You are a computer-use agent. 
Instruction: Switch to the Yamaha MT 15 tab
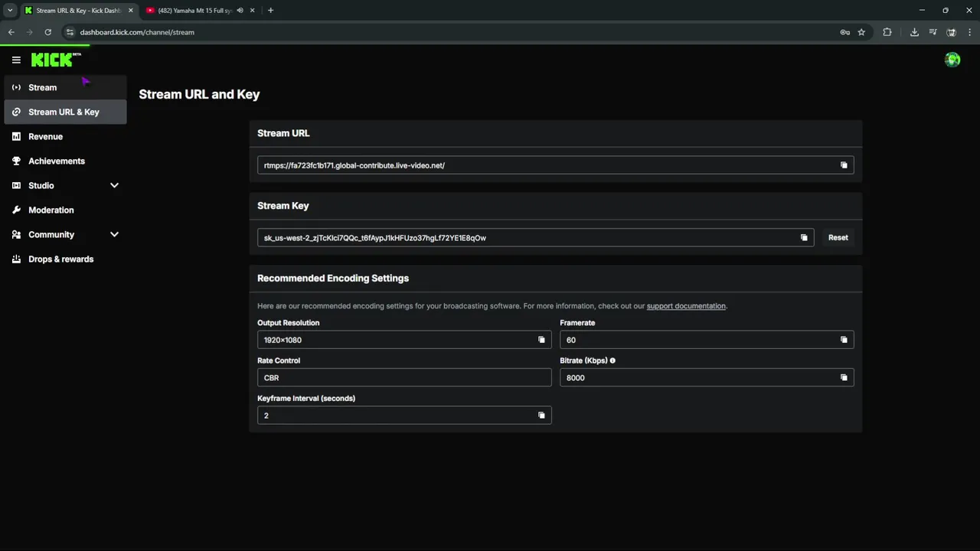[x=194, y=11]
